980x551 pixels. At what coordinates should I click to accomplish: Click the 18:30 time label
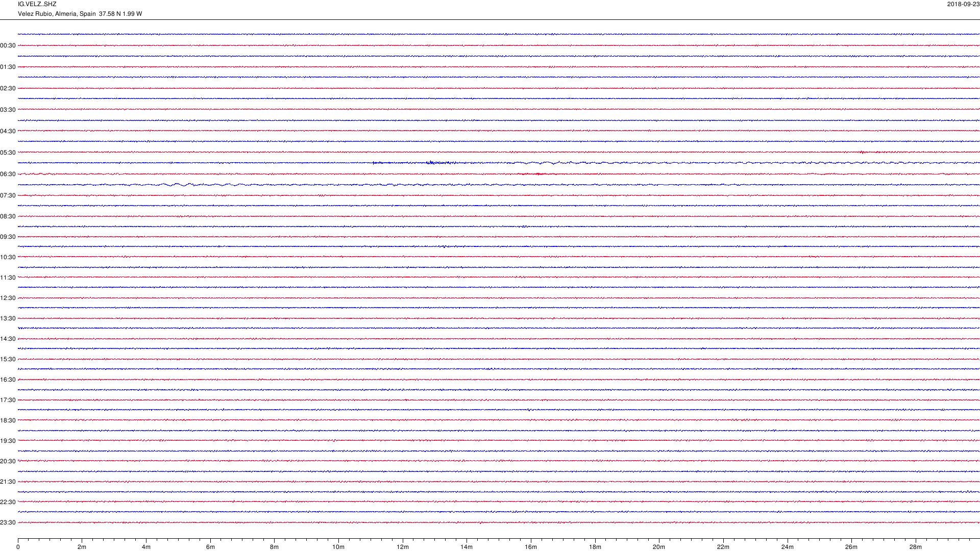[x=8, y=420]
